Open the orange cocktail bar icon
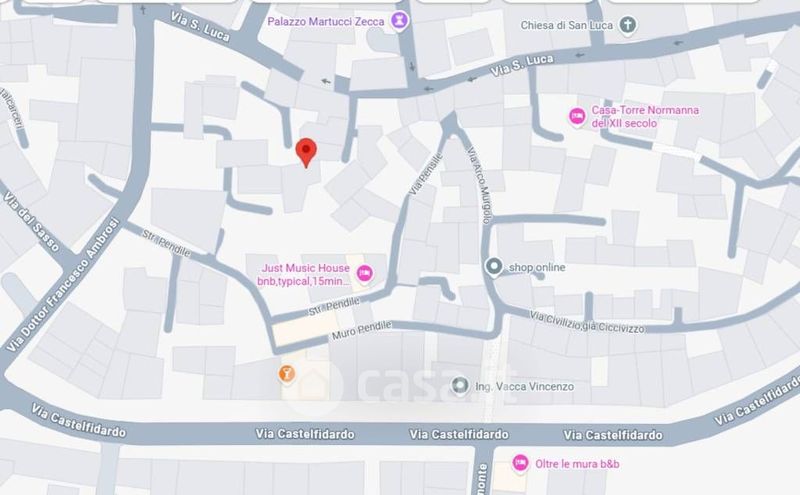The width and height of the screenshot is (800, 495). 287,374
